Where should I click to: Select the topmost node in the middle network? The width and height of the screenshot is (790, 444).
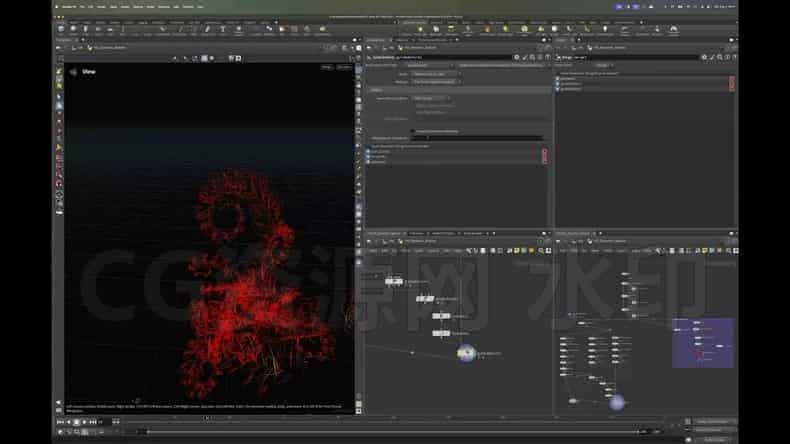pos(393,282)
